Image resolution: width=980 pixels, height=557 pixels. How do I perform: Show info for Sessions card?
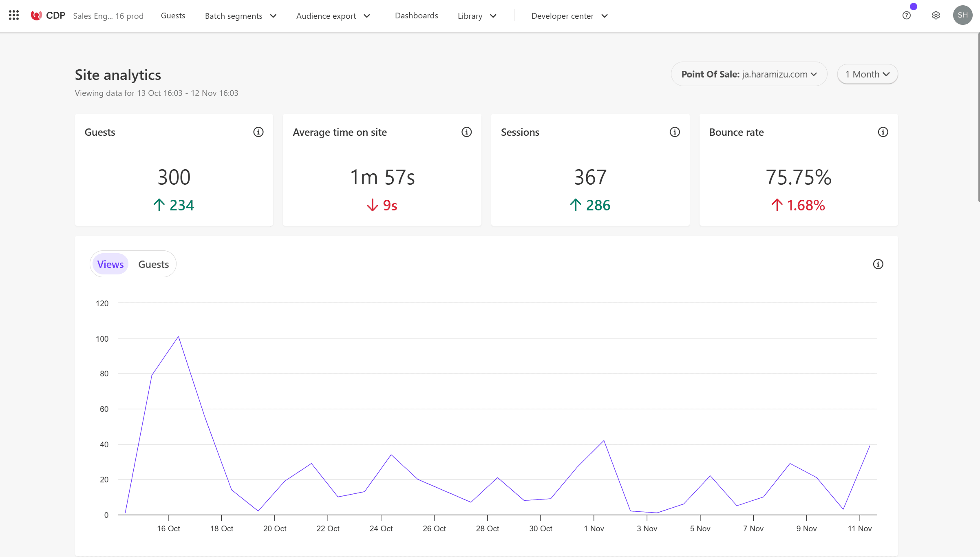click(x=675, y=132)
